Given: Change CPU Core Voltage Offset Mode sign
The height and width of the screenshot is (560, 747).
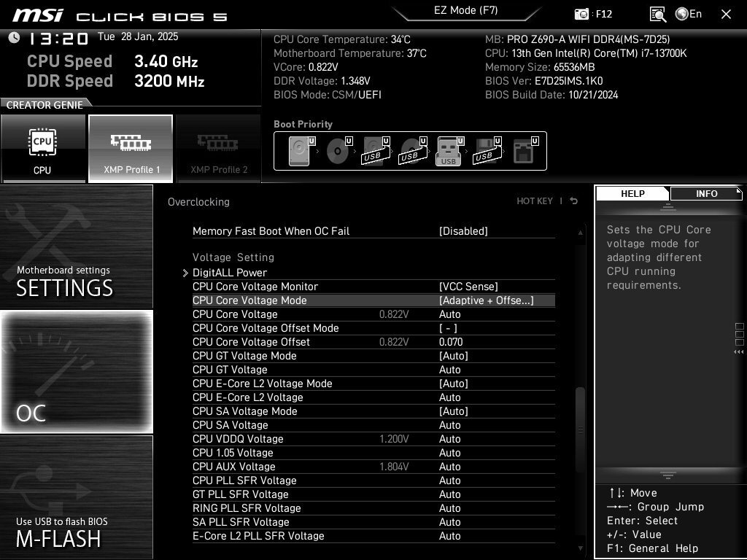Looking at the screenshot, I should coord(448,328).
